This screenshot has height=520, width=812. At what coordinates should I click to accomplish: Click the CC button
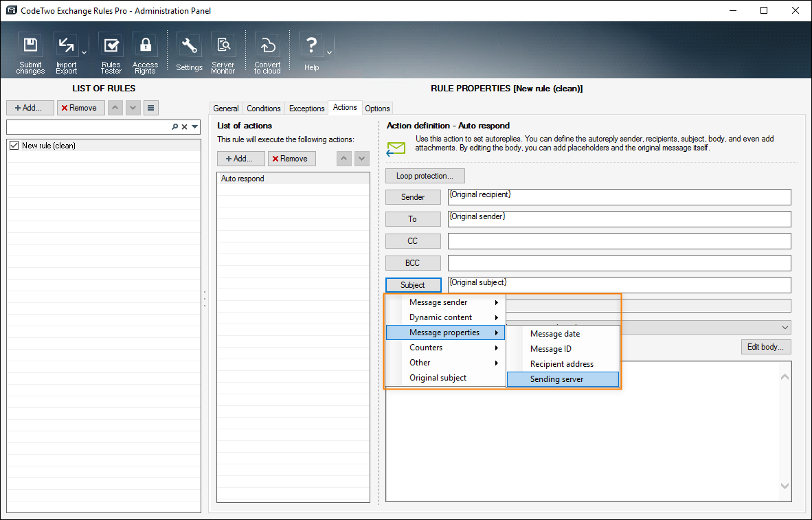click(x=414, y=241)
